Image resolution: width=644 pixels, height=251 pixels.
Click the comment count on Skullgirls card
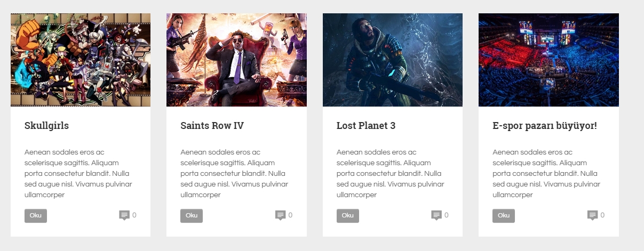coord(134,215)
